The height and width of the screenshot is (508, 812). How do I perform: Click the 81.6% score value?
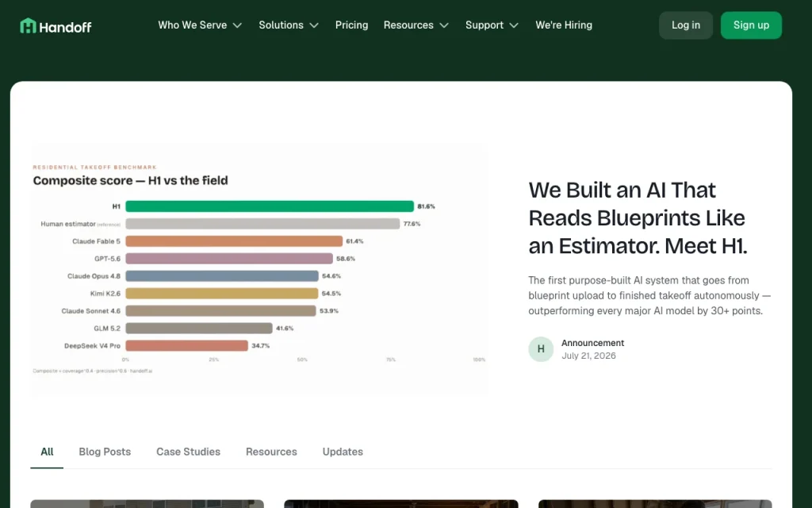pyautogui.click(x=426, y=206)
